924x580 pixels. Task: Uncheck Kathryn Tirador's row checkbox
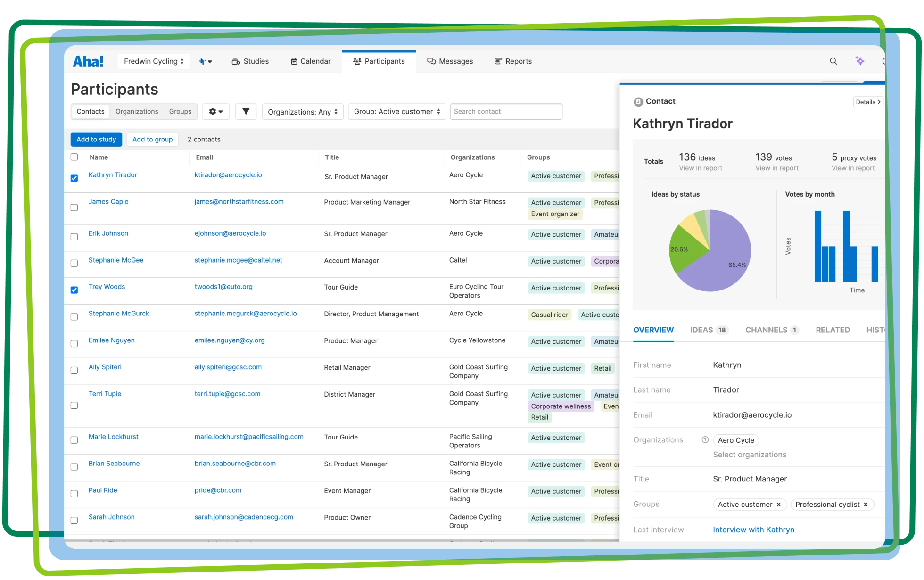tap(74, 178)
